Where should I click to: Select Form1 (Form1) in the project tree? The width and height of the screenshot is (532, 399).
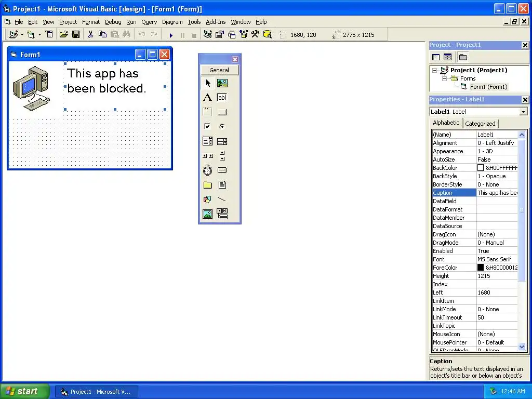pos(488,87)
